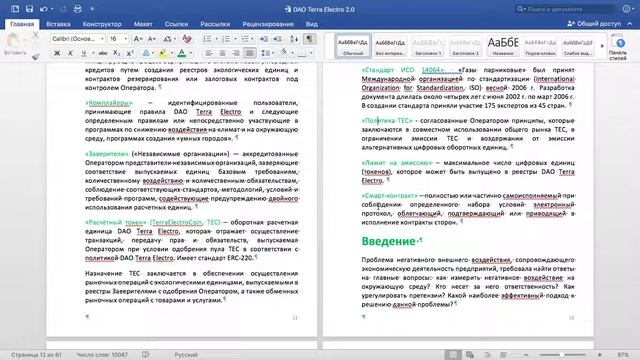This screenshot has width=640, height=360.
Task: Click the Общий доступ share button
Action: [594, 24]
